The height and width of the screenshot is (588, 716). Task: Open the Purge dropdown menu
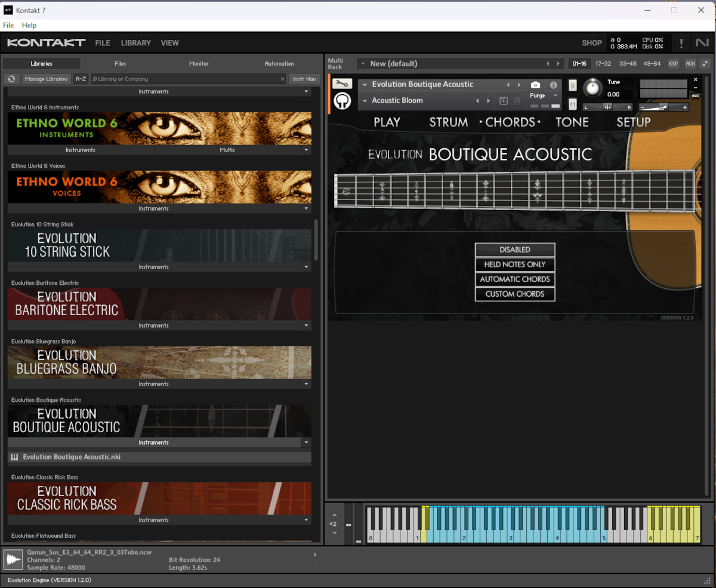coord(555,96)
